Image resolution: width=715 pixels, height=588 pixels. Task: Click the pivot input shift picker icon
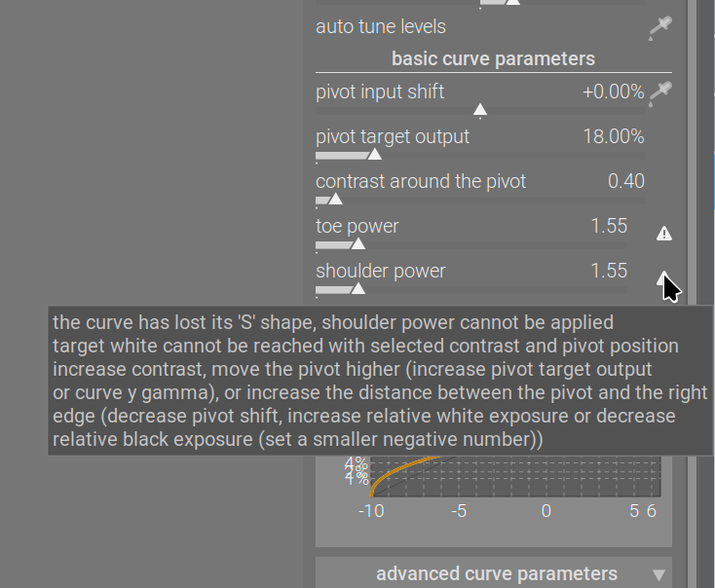[662, 92]
